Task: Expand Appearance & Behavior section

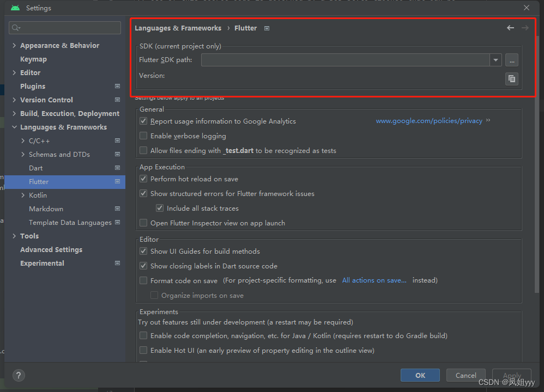Action: tap(14, 45)
